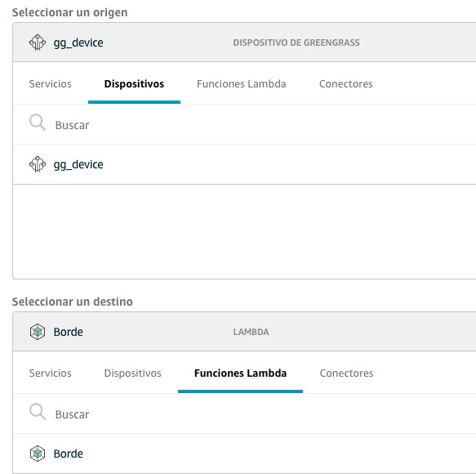Click the Greengrass device icon in origin header
476x474 pixels.
pos(38,42)
